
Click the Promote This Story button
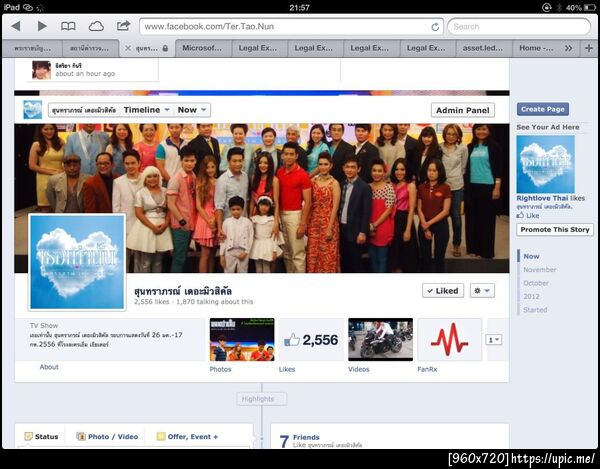[x=555, y=230]
